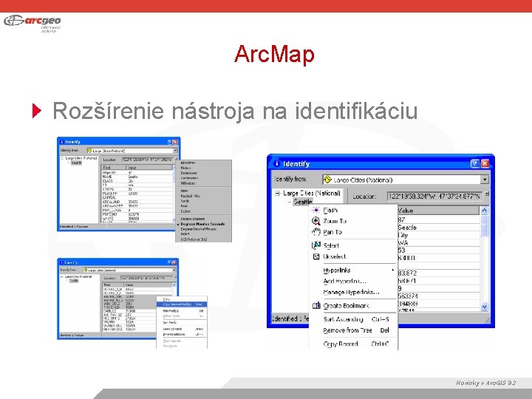This screenshot has width=532, height=399.
Task: Select Seattle tree item in large Identify window
Action: (303, 202)
